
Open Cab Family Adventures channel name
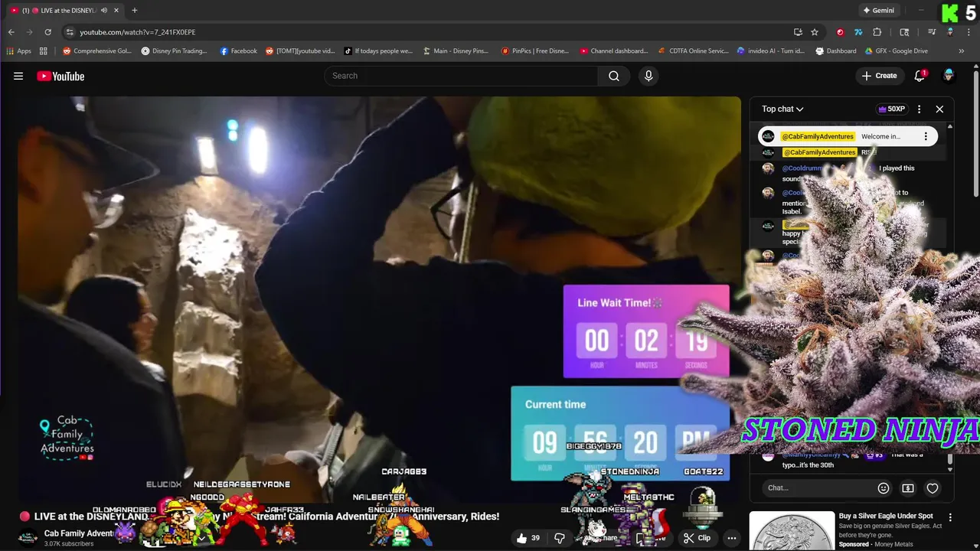pos(80,533)
